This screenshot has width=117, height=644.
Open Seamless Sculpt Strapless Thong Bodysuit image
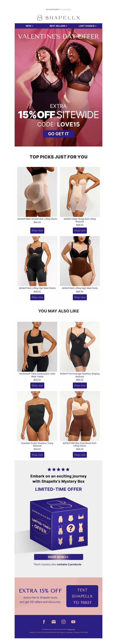coord(37,416)
